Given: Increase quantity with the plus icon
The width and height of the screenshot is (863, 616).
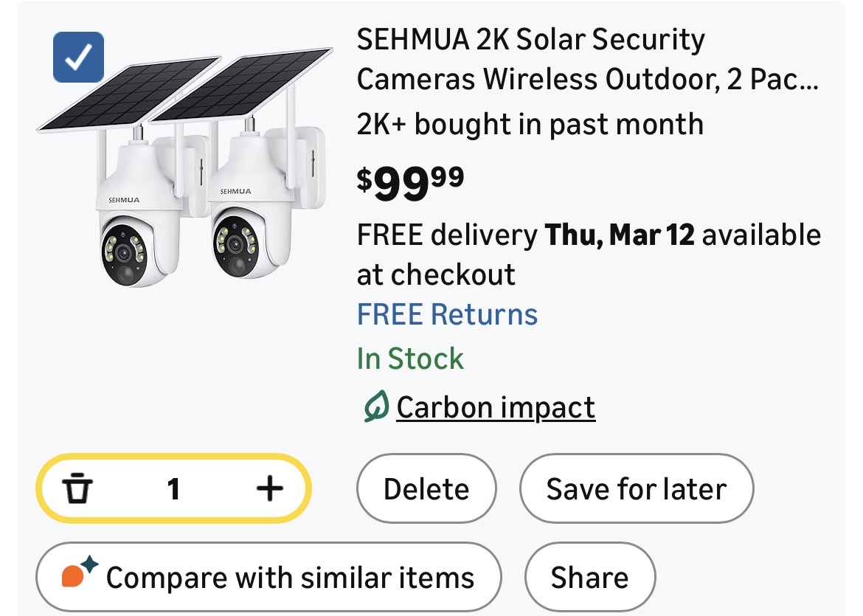Looking at the screenshot, I should (x=269, y=488).
